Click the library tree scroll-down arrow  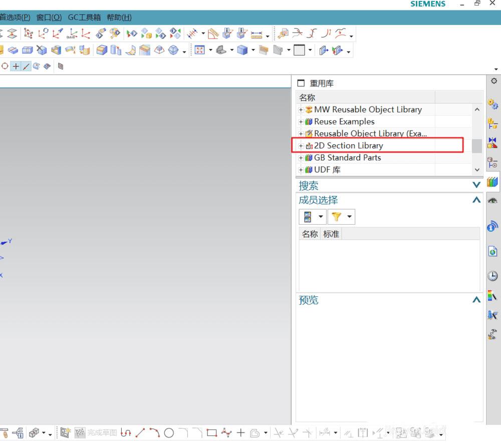point(477,170)
